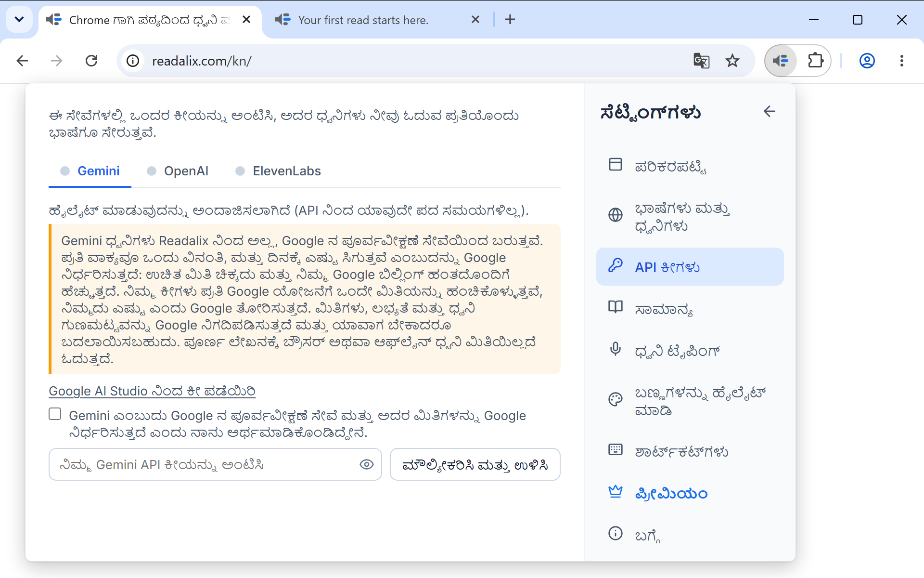This screenshot has height=578, width=924.
Task: Tick the Gemini preview service acknowledgement checkbox
Action: (55, 414)
